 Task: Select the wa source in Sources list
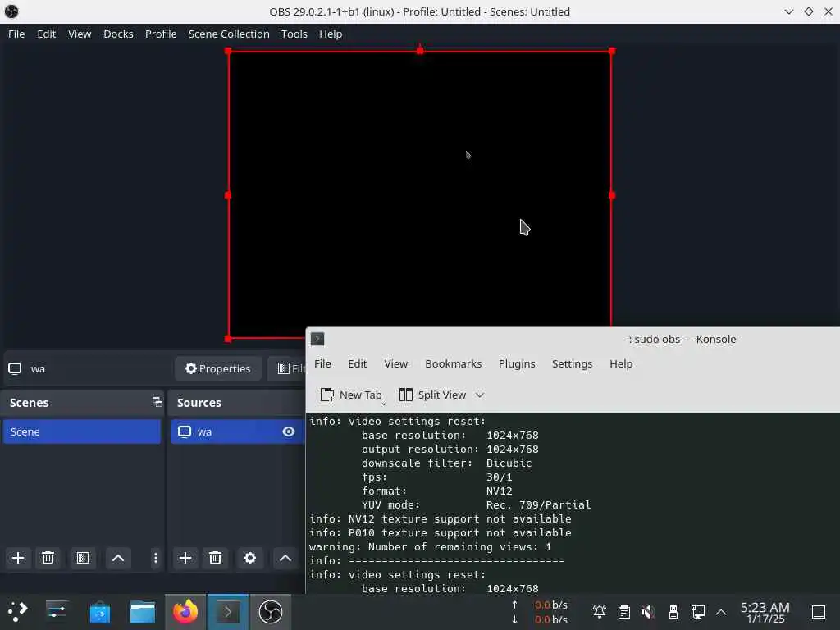click(x=237, y=431)
